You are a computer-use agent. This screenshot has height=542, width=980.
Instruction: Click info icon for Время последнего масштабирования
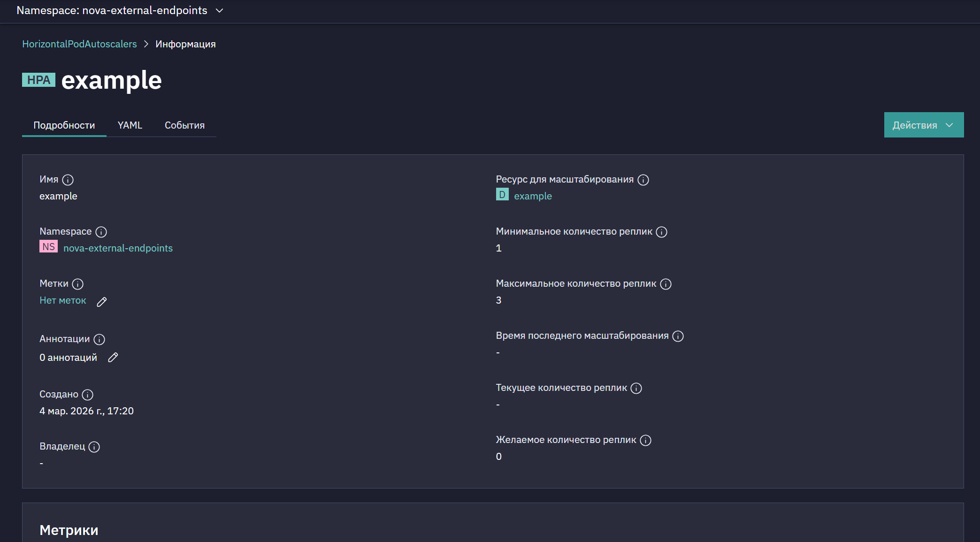[x=678, y=336]
